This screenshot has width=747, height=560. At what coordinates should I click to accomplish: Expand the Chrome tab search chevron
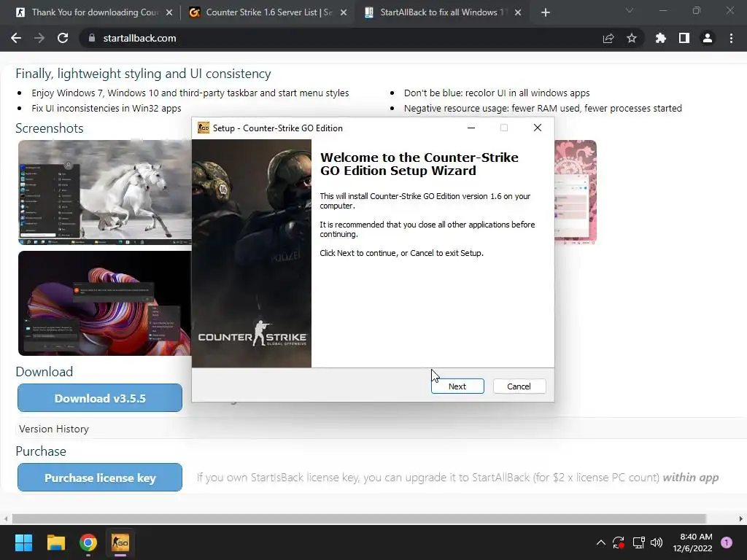coord(630,10)
